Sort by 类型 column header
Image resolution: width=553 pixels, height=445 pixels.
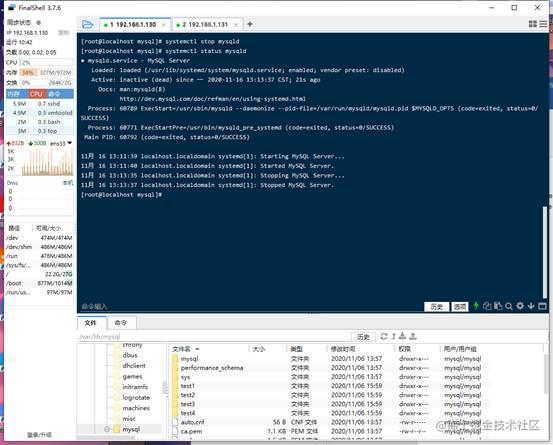point(307,349)
